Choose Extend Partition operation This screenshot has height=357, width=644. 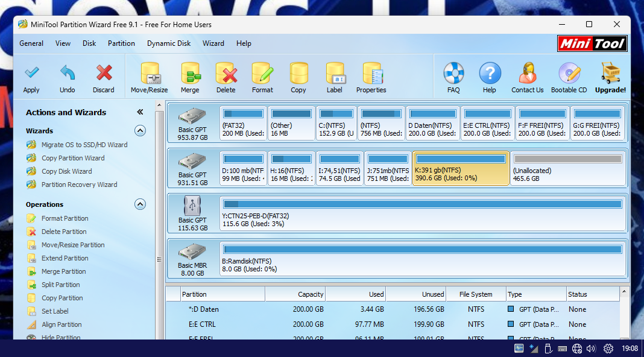65,258
